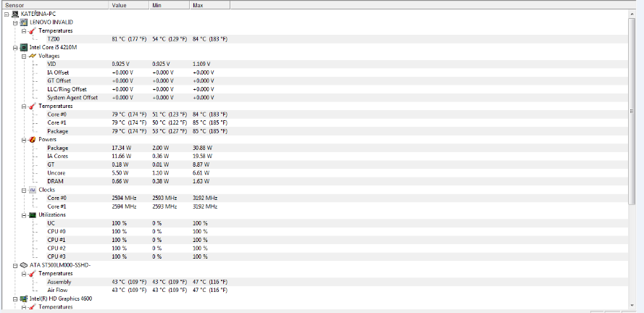Click the Utilizations green chip icon
The width and height of the screenshot is (644, 313).
pyautogui.click(x=33, y=215)
